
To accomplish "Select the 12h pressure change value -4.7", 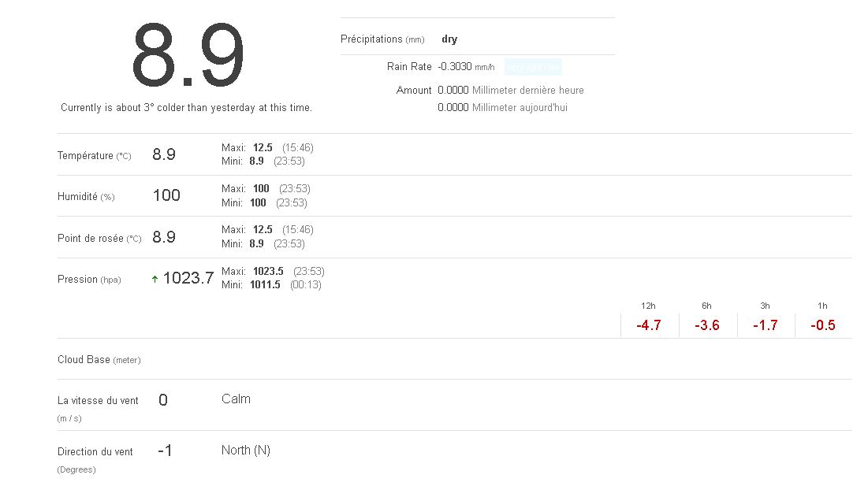I will (x=648, y=325).
